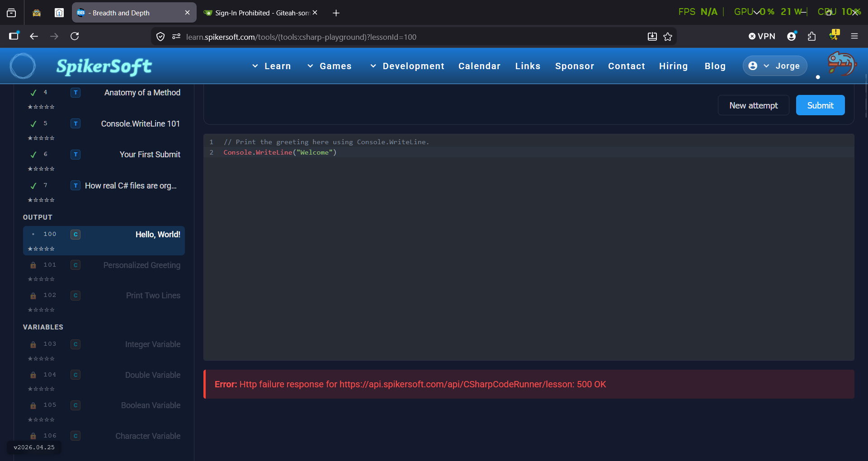Click the New attempt button
868x461 pixels.
[753, 105]
